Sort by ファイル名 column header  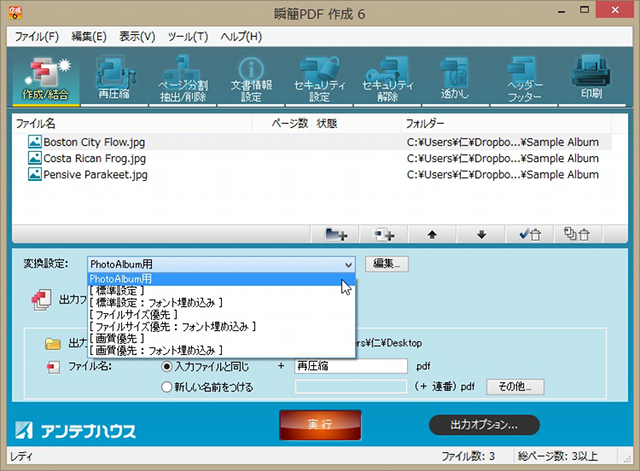(132, 124)
